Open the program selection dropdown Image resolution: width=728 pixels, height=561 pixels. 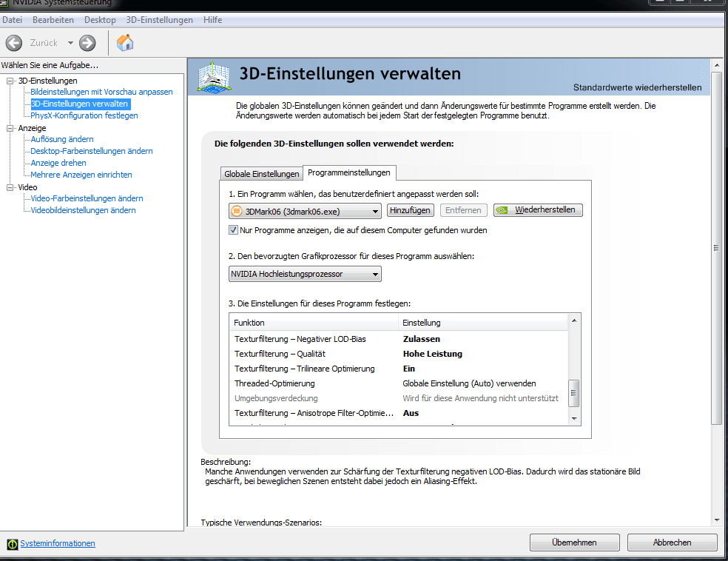pyautogui.click(x=305, y=212)
